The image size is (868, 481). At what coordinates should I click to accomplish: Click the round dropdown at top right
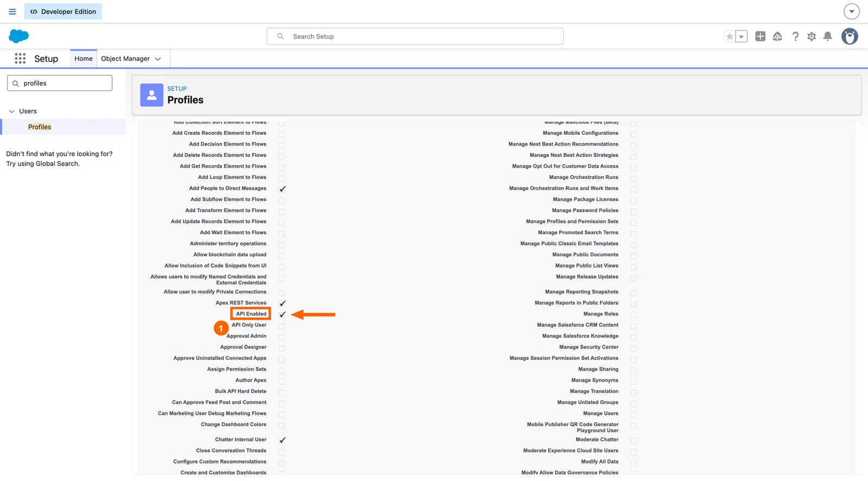tap(851, 11)
